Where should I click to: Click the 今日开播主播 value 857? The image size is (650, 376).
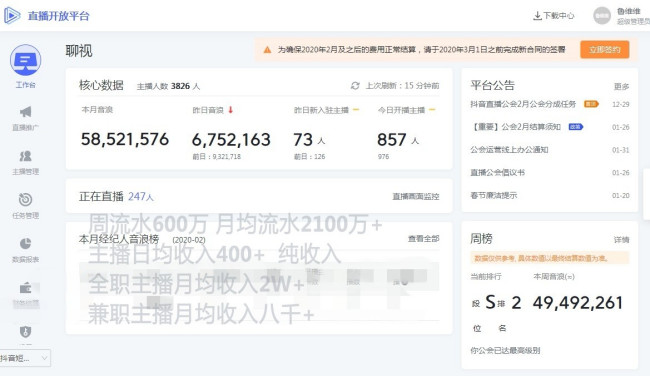[x=391, y=140]
